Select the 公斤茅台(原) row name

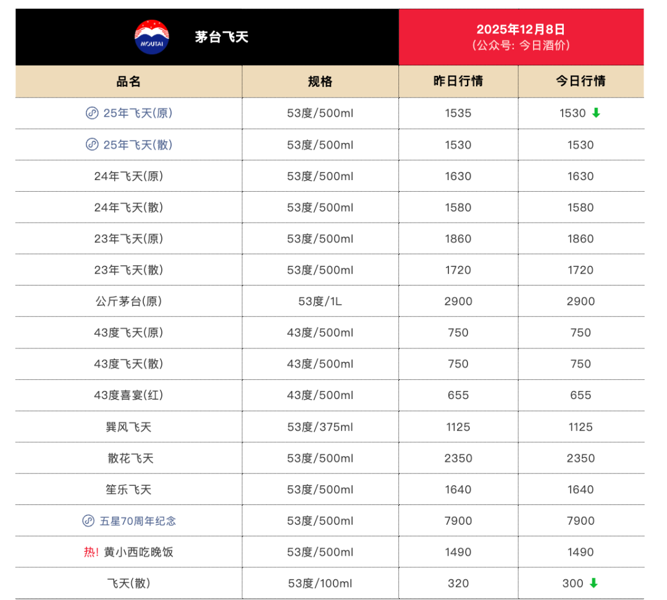pos(128,301)
